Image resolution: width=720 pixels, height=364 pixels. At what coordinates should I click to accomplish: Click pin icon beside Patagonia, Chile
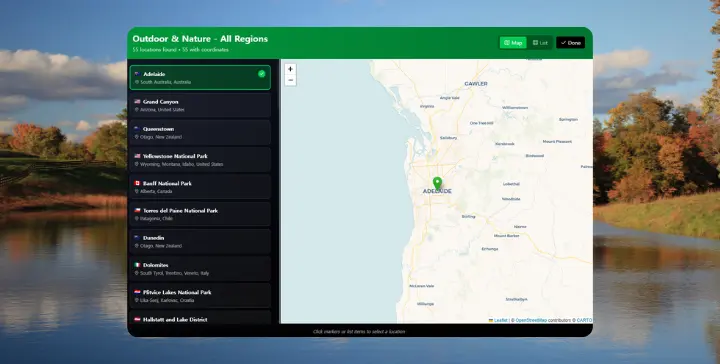[136, 218]
